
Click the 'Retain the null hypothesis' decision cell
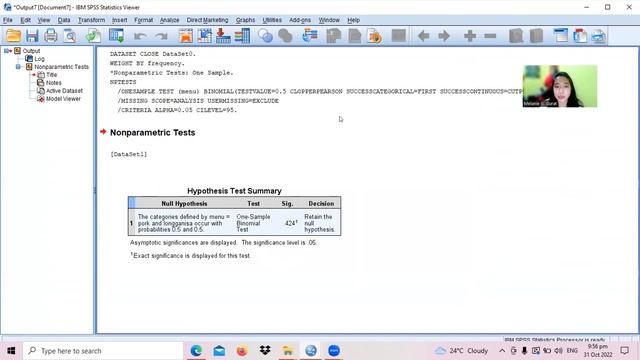(x=319, y=223)
